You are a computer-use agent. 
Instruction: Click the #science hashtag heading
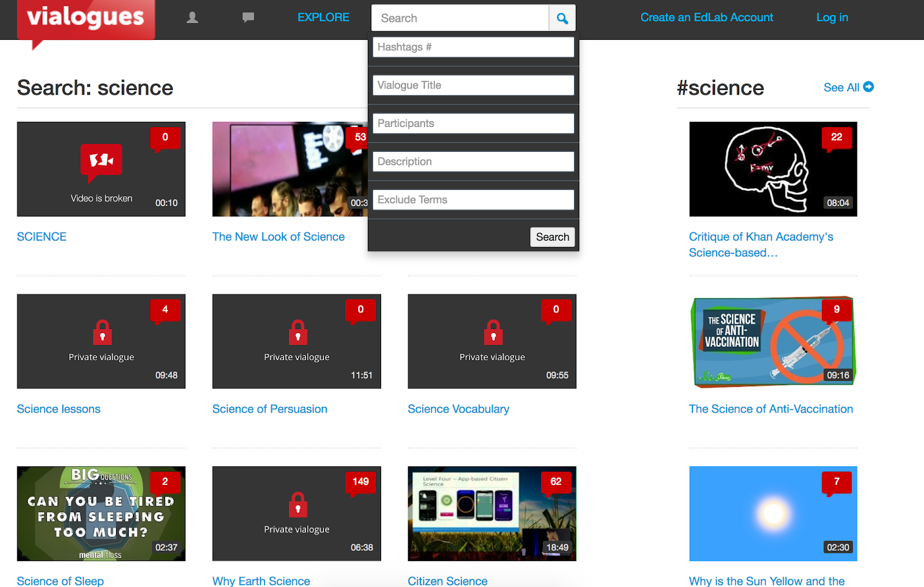click(x=720, y=88)
